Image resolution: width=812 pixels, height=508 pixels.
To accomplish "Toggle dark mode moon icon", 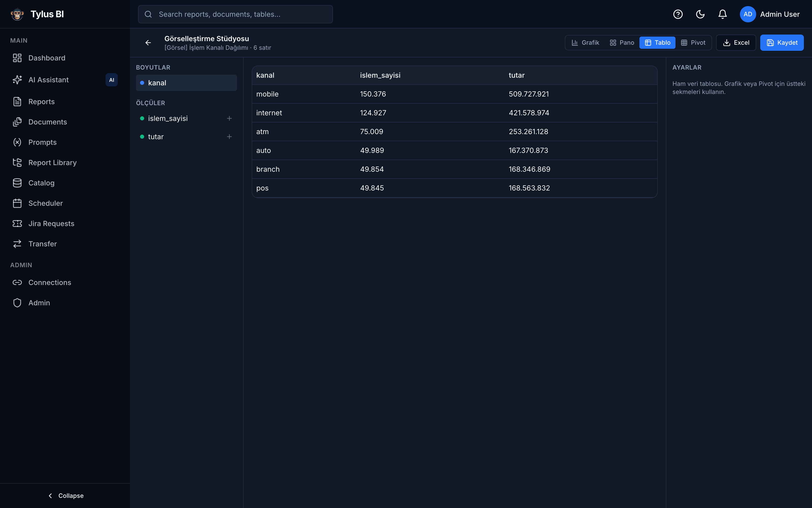I will tap(700, 14).
